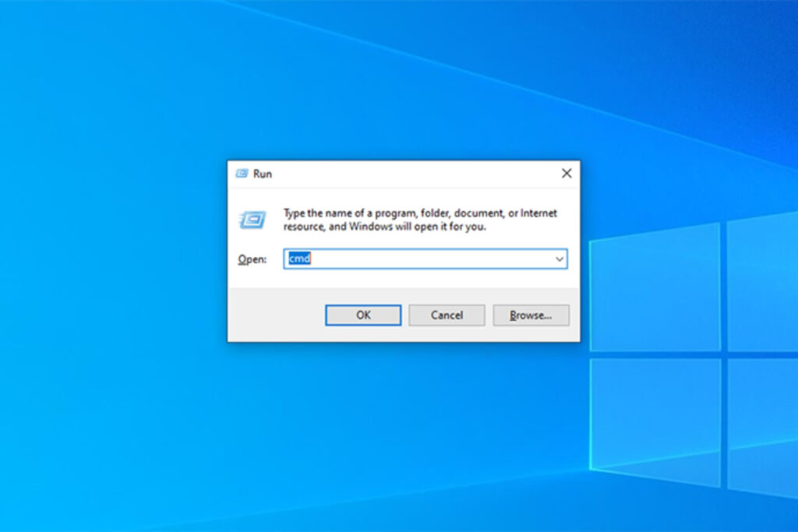This screenshot has height=532, width=798.
Task: Open a program via the Browse dialog
Action: click(x=531, y=315)
